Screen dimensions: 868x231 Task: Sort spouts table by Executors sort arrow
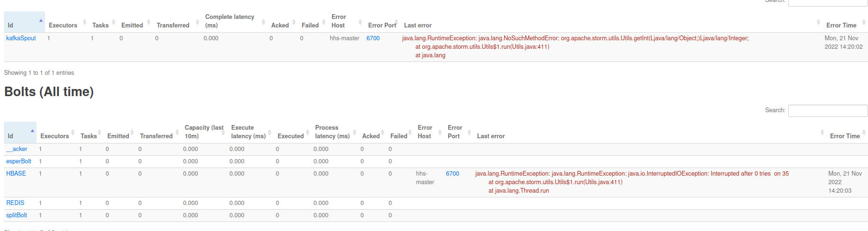coord(84,22)
